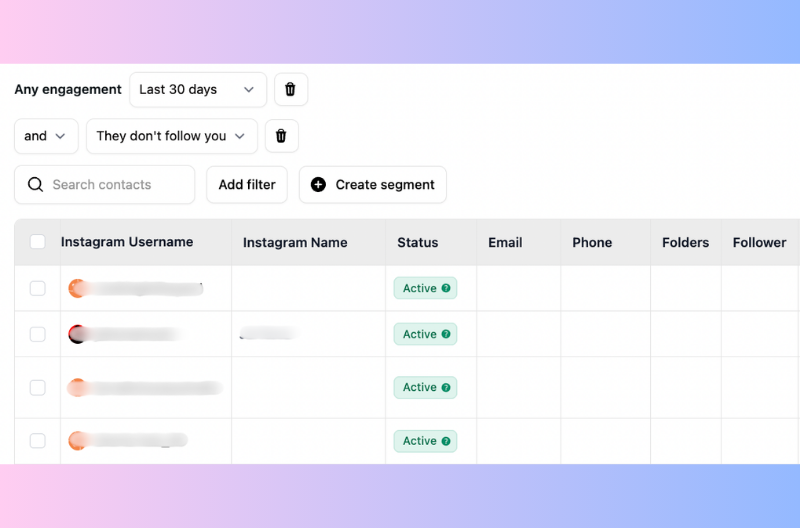Click the help icon on third Active badge
The height and width of the screenshot is (528, 800).
click(446, 388)
